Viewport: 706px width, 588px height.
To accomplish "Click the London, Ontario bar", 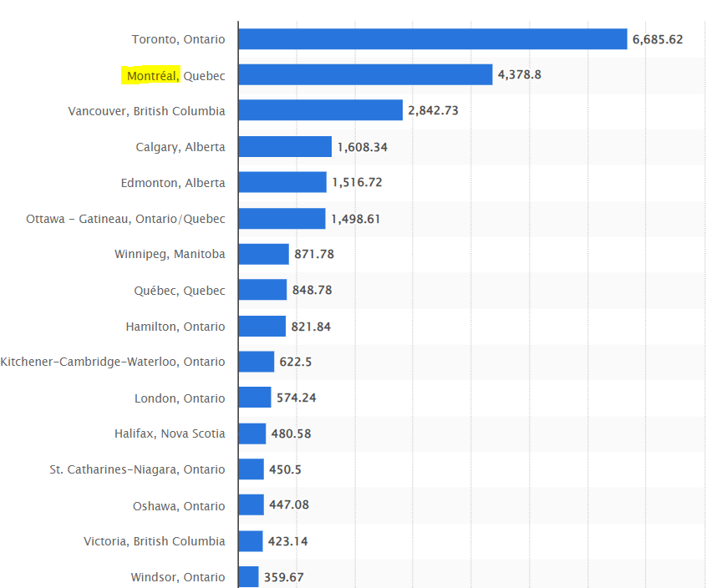I will [x=254, y=398].
